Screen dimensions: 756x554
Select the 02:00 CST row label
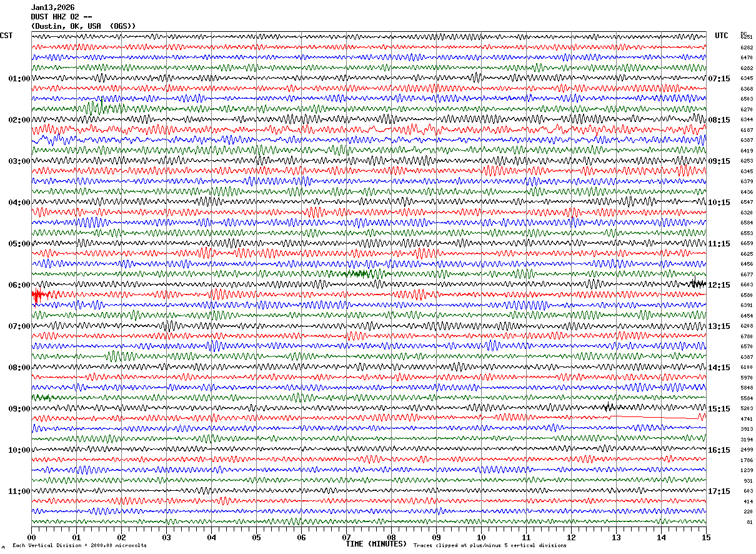pos(19,120)
